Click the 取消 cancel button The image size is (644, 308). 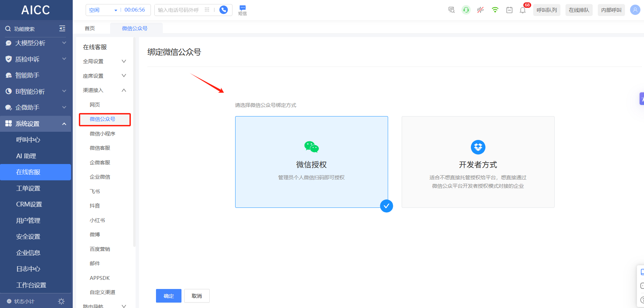(197, 296)
